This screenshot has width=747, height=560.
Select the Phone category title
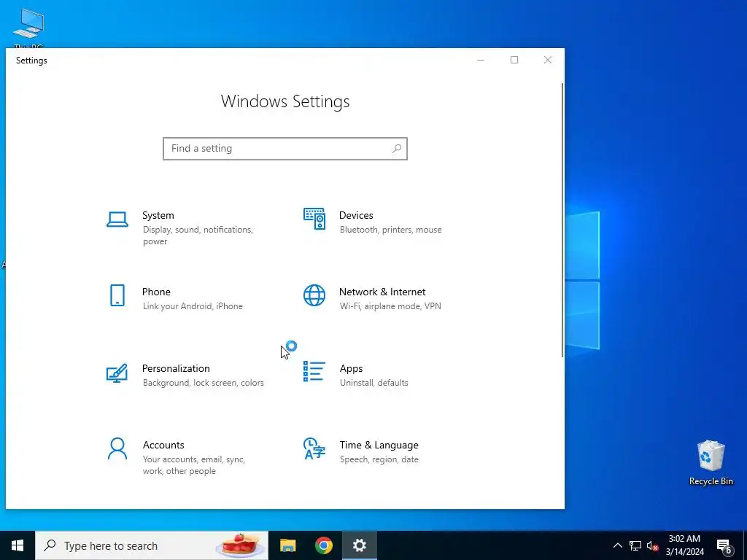[156, 292]
